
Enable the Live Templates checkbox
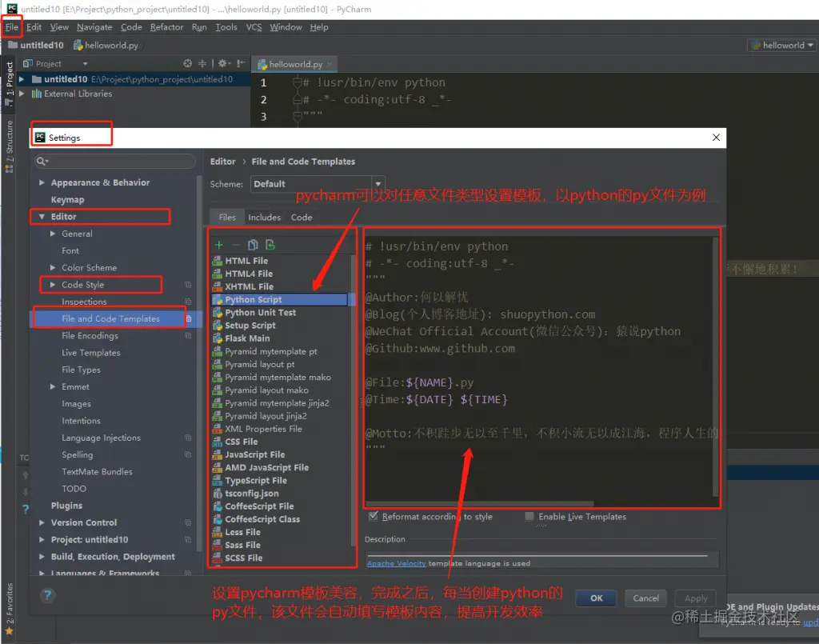tap(529, 516)
